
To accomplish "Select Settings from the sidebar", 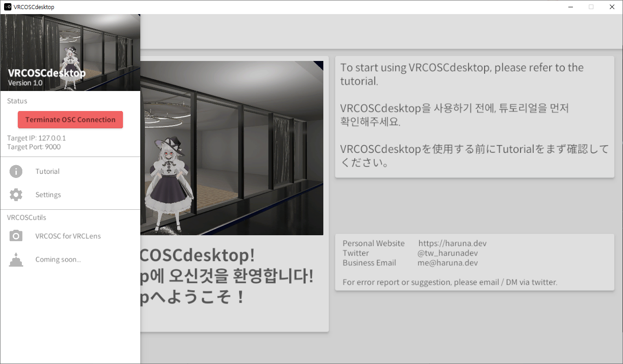I will [48, 194].
